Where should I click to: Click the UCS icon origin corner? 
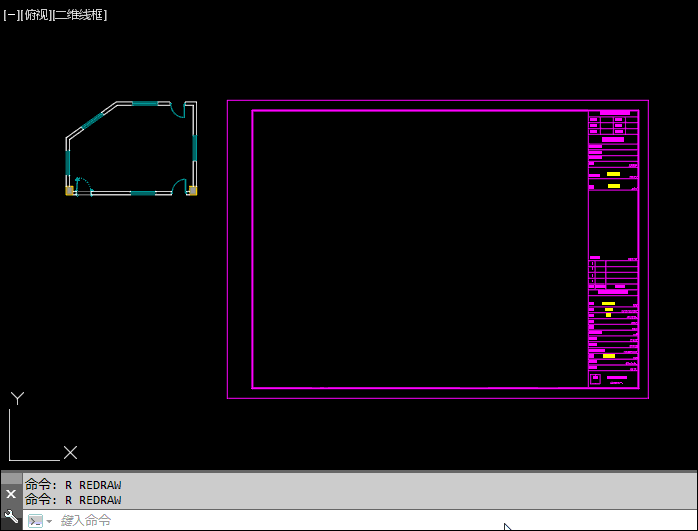click(11, 458)
